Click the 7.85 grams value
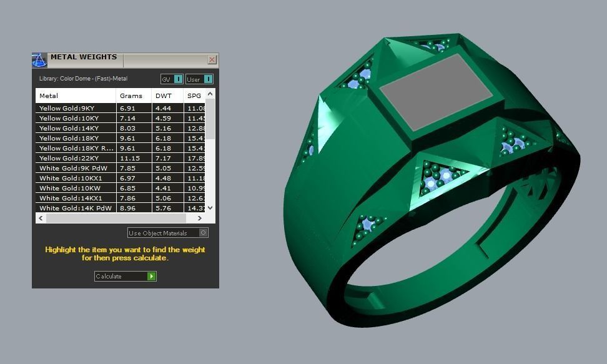Viewport: 607px width, 364px height. point(127,169)
